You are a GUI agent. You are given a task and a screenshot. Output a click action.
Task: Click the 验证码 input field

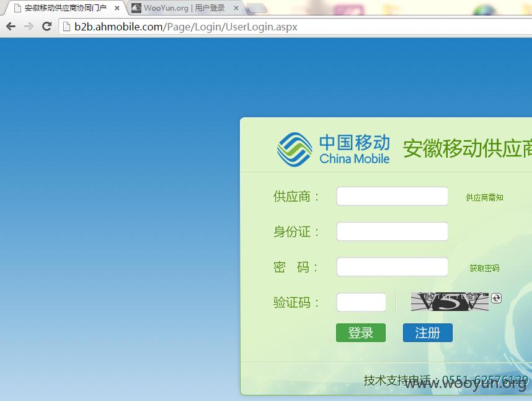point(361,302)
